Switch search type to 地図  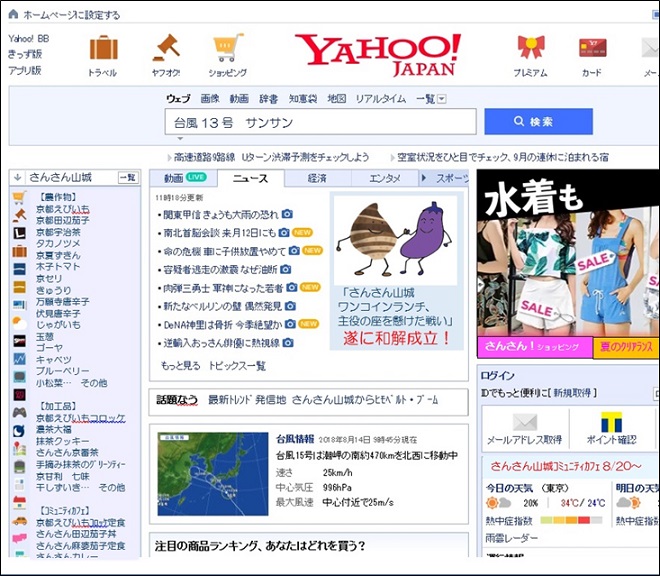pyautogui.click(x=336, y=99)
